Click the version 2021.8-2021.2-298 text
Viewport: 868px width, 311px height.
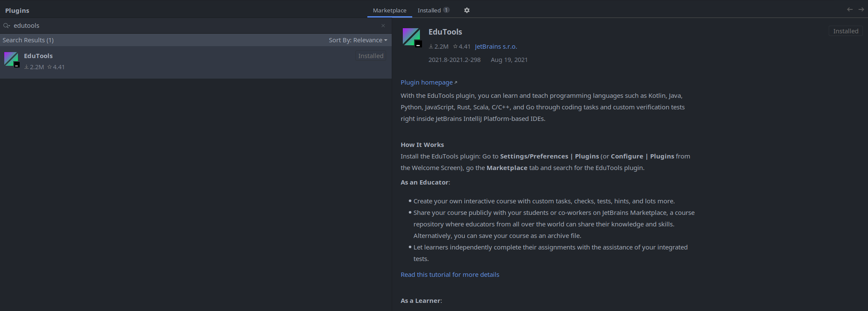coord(455,60)
